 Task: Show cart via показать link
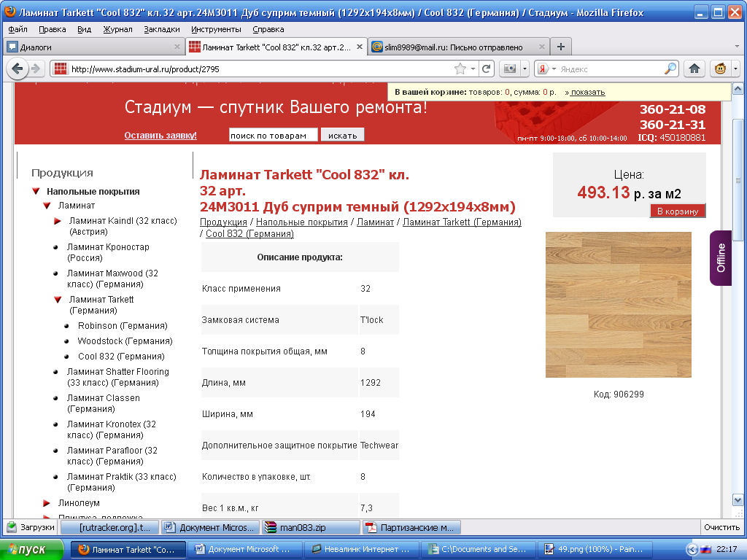[587, 93]
